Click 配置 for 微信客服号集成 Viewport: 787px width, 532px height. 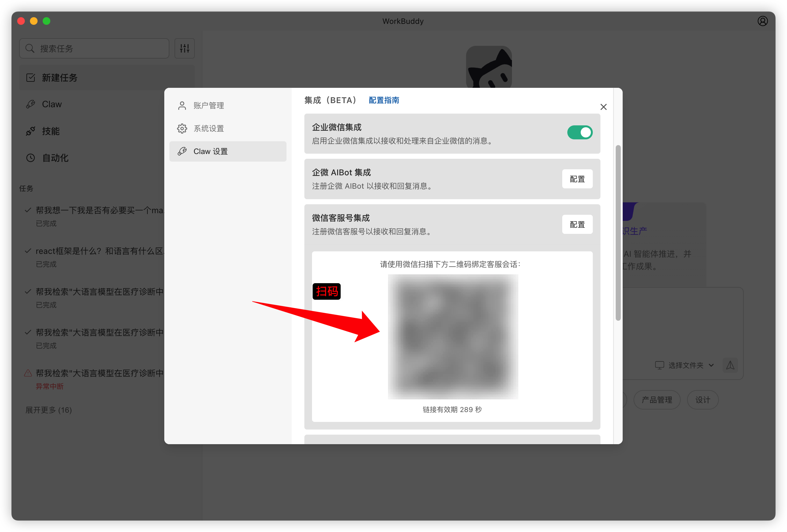click(577, 224)
